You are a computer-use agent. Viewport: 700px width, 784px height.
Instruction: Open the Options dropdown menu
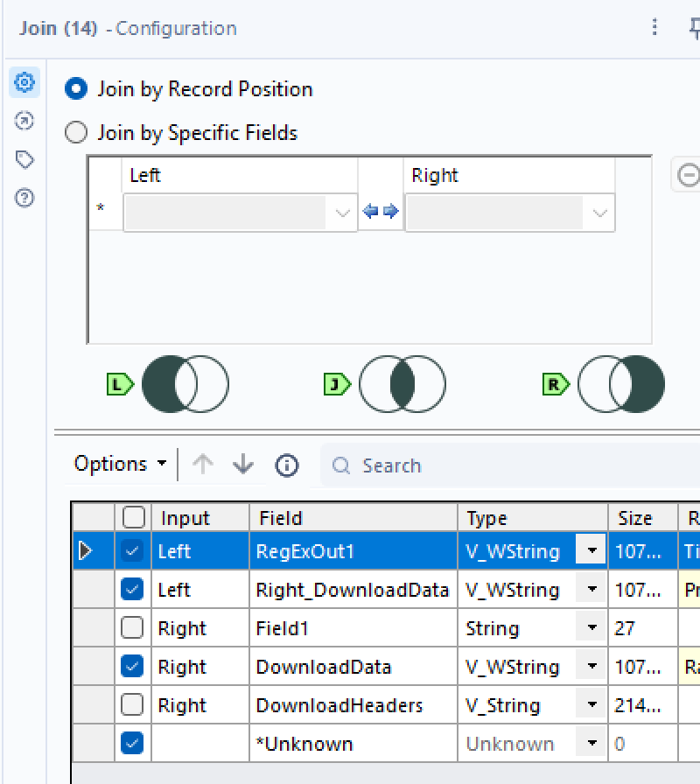(120, 464)
